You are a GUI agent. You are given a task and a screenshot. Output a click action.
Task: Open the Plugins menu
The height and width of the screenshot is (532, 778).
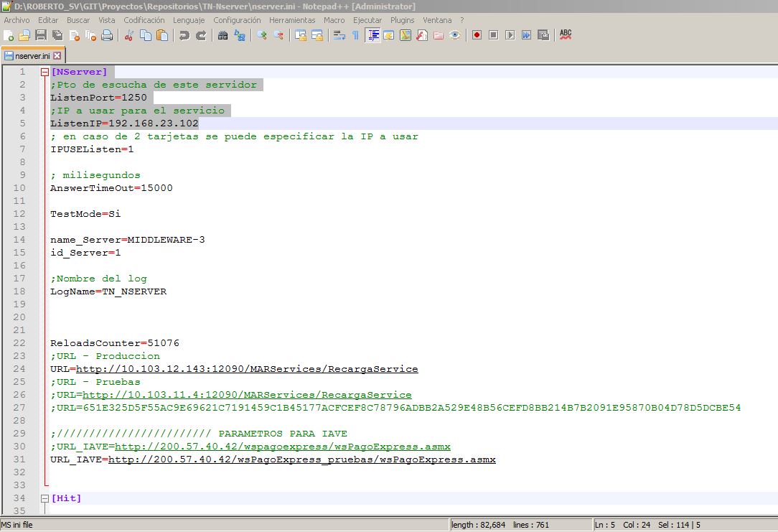403,20
